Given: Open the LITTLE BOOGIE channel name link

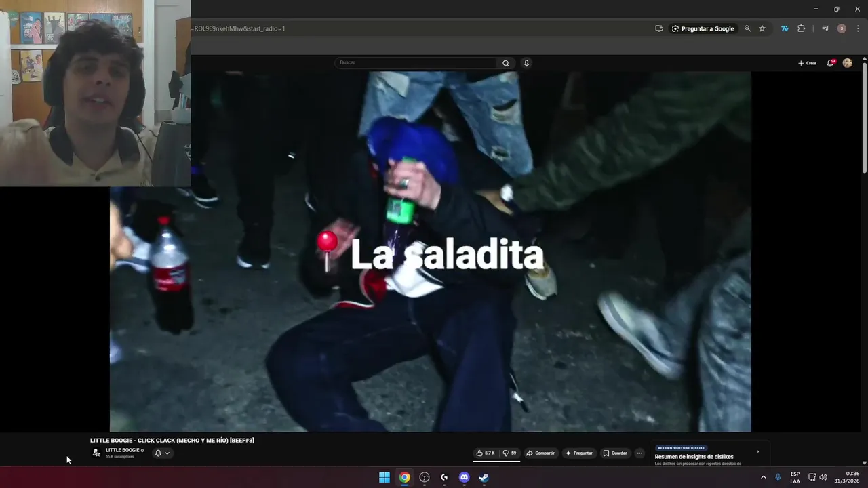Looking at the screenshot, I should coord(123,450).
